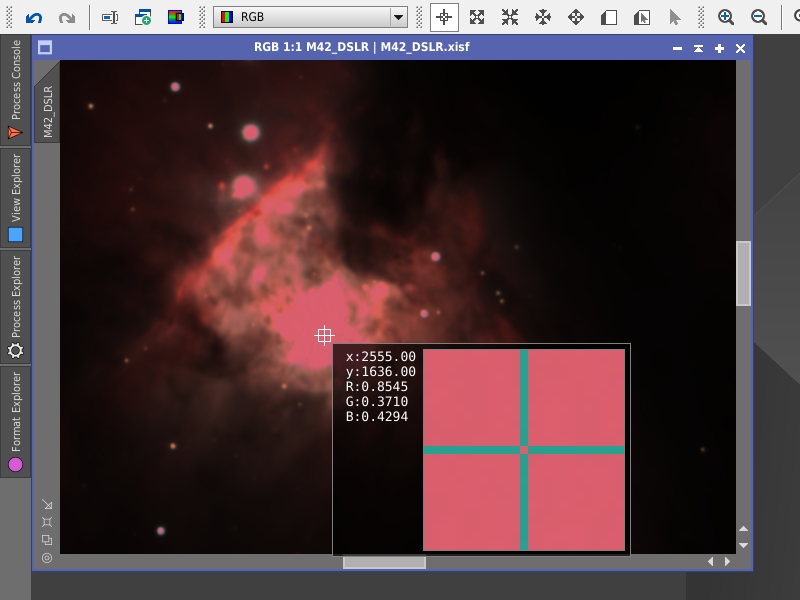Click the scroll up arrow at the image's right edge
Viewport: 800px width, 600px height.
pyautogui.click(x=743, y=529)
